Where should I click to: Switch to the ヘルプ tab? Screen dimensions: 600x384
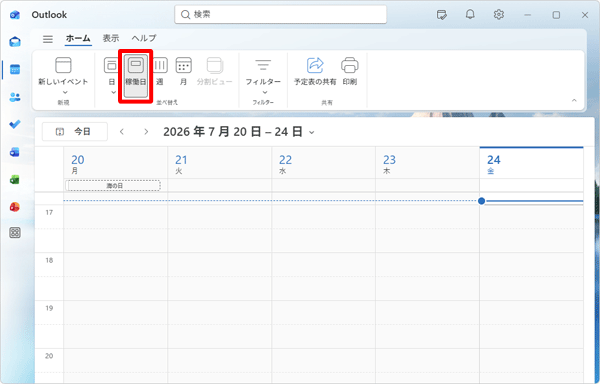tap(144, 38)
